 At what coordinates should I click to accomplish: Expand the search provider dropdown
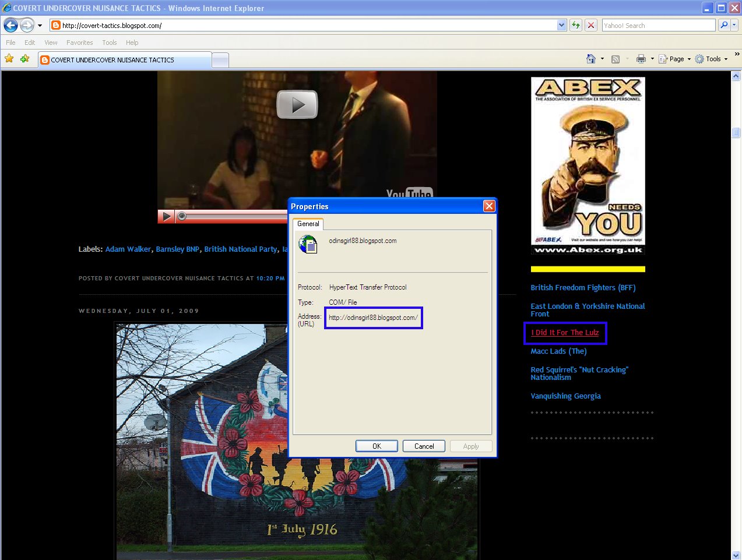(734, 25)
